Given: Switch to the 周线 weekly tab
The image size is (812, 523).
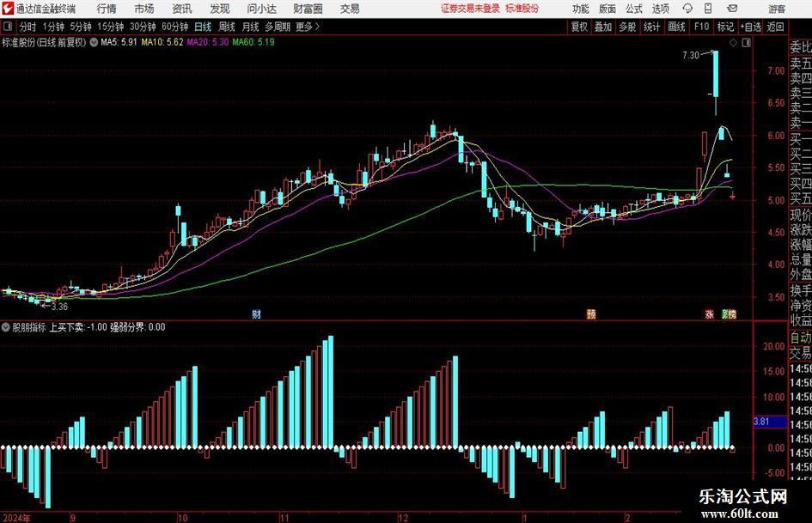Looking at the screenshot, I should [x=226, y=27].
